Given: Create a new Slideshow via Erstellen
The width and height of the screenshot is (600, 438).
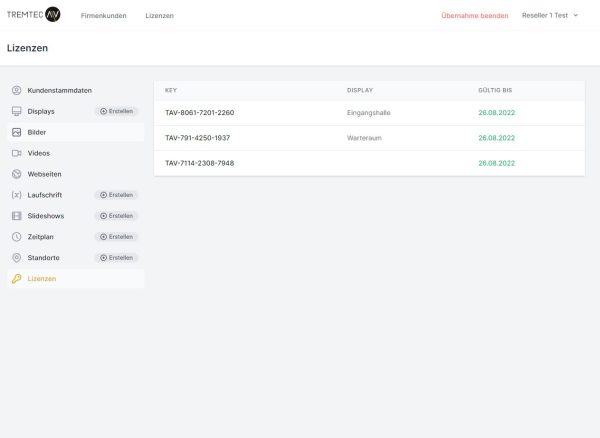Looking at the screenshot, I should [x=116, y=216].
